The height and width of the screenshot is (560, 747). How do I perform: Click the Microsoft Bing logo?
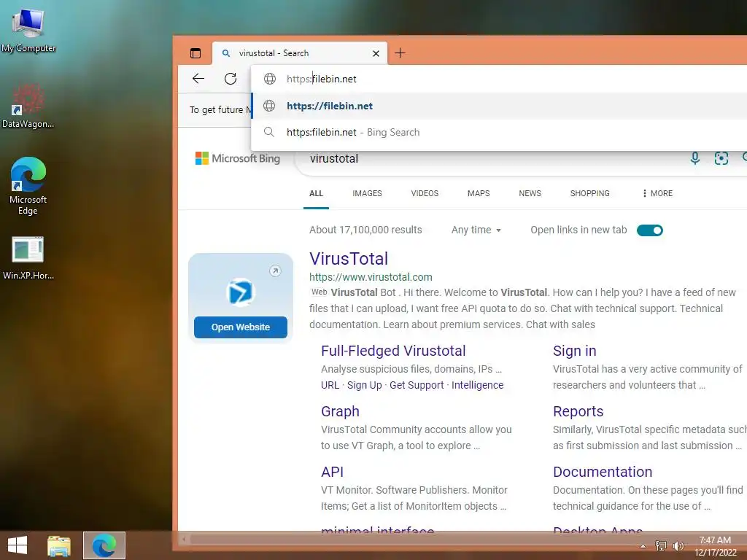238,158
